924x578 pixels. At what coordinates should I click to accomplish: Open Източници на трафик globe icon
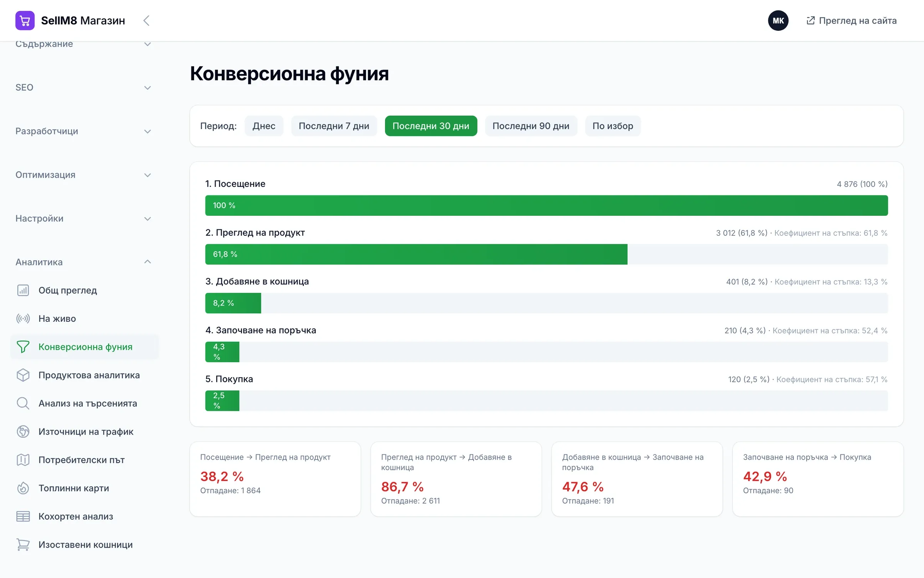23,432
